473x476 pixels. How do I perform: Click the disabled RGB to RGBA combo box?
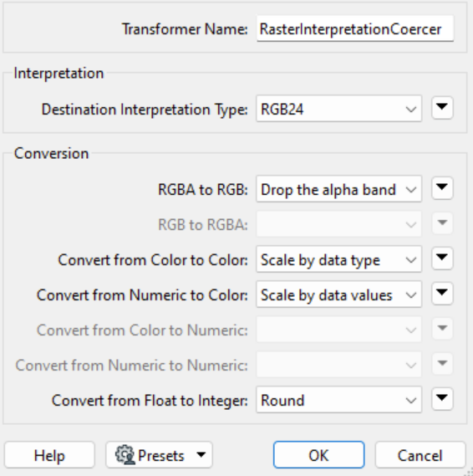tap(338, 224)
